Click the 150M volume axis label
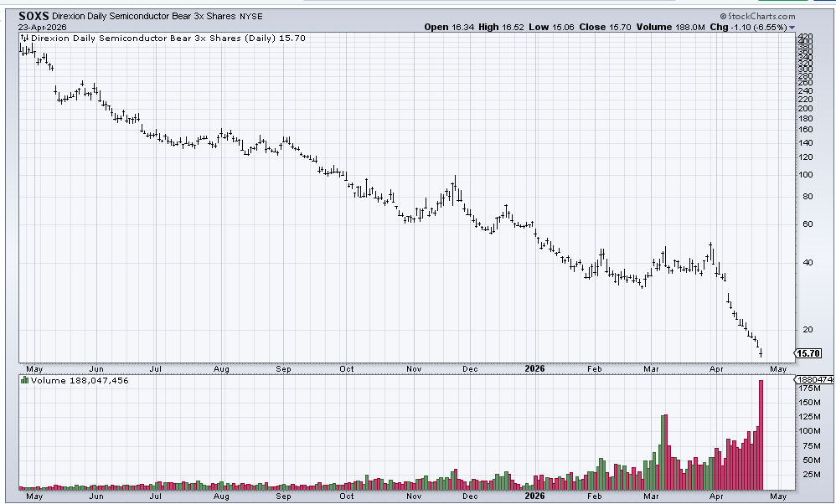The width and height of the screenshot is (836, 504). [809, 402]
